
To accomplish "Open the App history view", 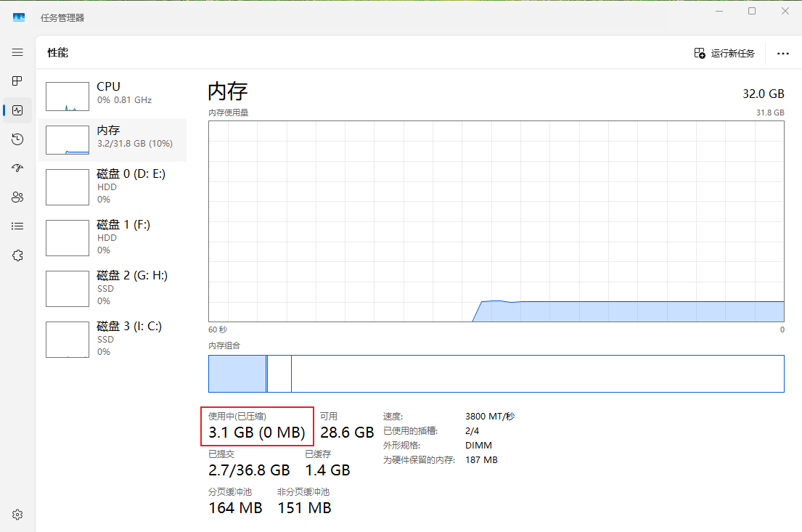I will (17, 139).
